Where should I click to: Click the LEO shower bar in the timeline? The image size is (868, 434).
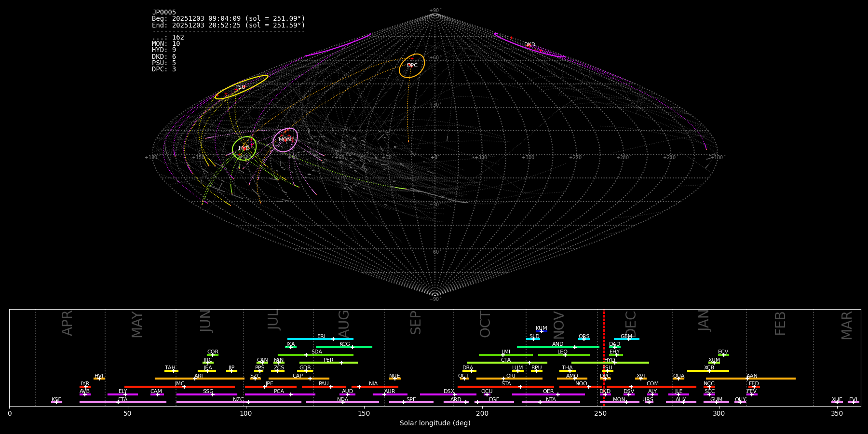coord(564,355)
